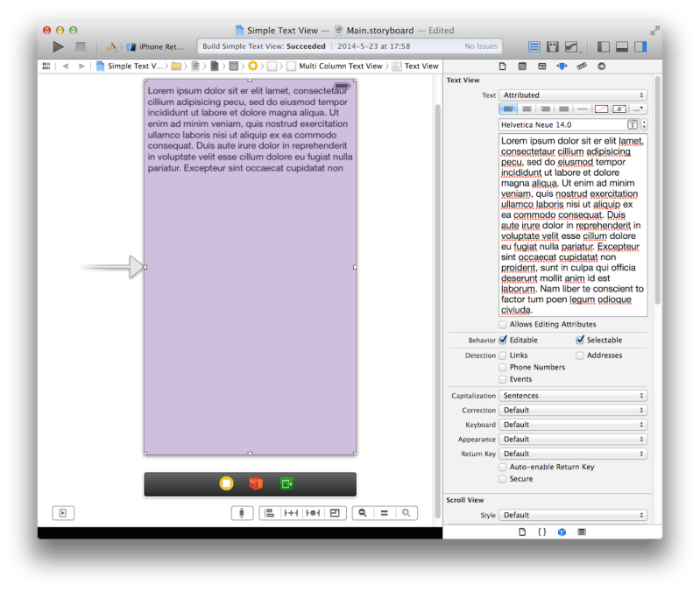Reset canvas zoom to actual size
Viewport: 700px width, 591px height.
coord(385,513)
